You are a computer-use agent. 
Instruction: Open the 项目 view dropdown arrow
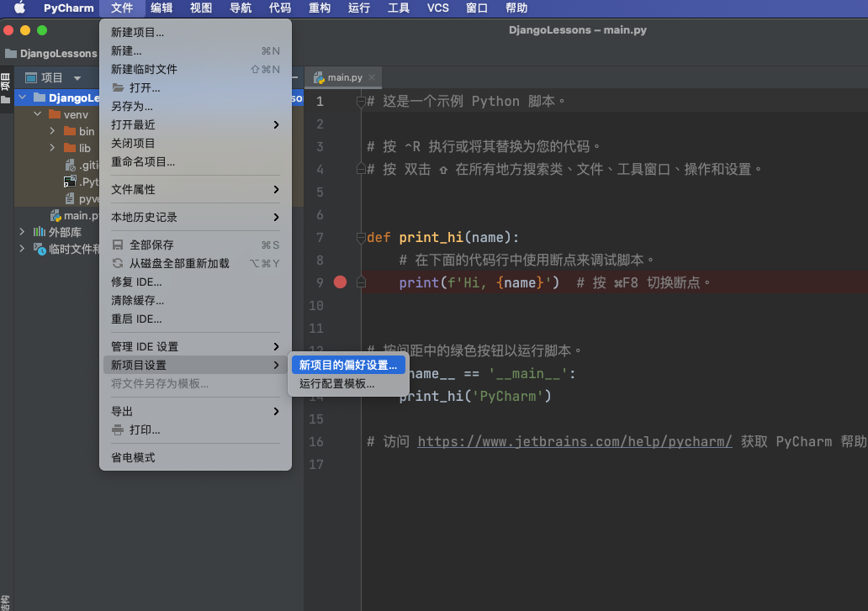[x=77, y=78]
